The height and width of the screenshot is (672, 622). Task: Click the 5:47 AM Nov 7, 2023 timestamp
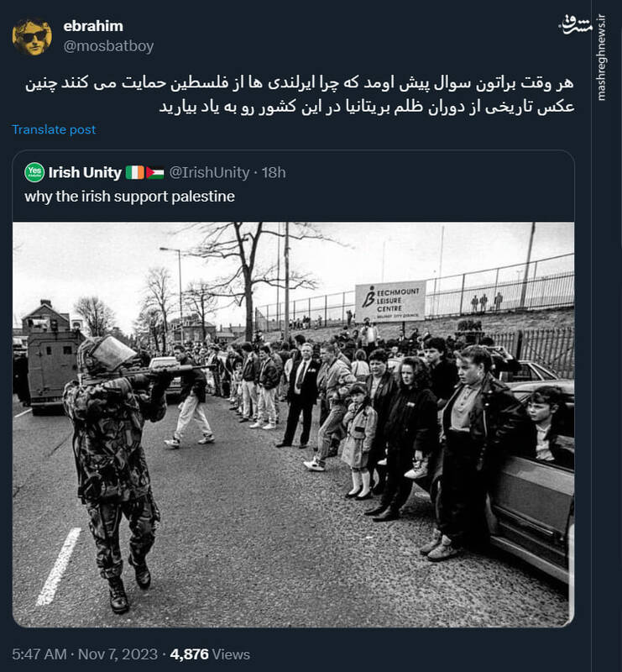[85, 654]
